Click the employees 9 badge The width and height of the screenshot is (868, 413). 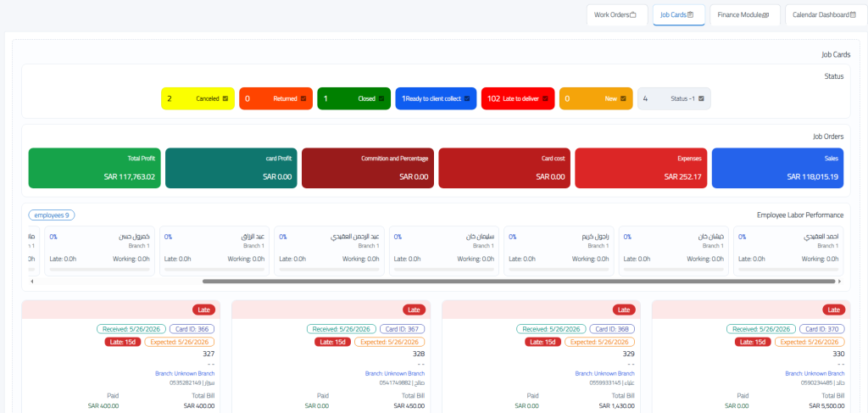(52, 215)
